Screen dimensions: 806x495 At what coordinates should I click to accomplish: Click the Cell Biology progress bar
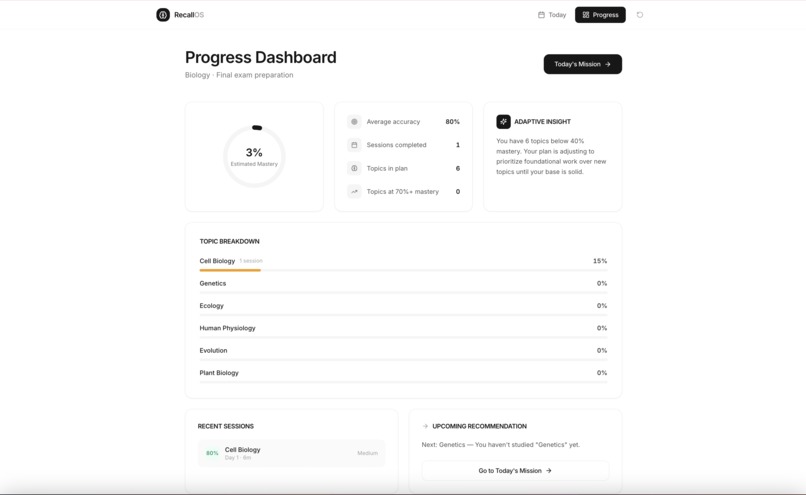(403, 270)
